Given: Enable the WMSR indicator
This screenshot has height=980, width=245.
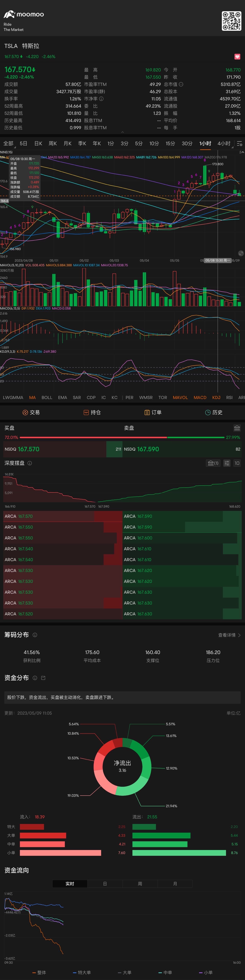Looking at the screenshot, I should 146,397.
